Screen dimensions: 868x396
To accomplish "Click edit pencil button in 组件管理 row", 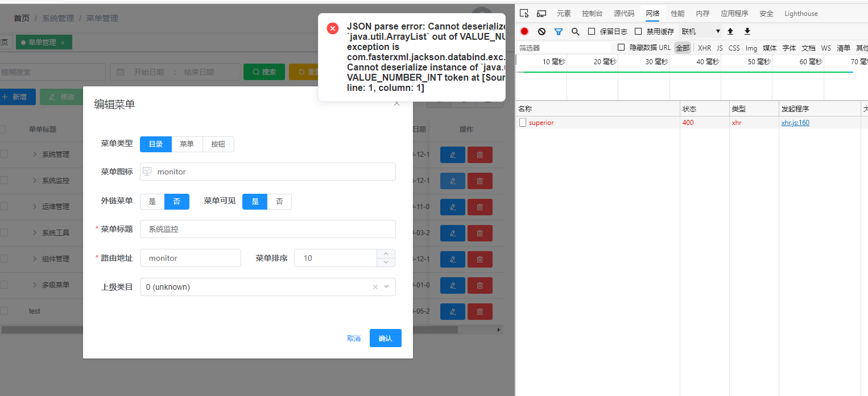I will (x=453, y=259).
